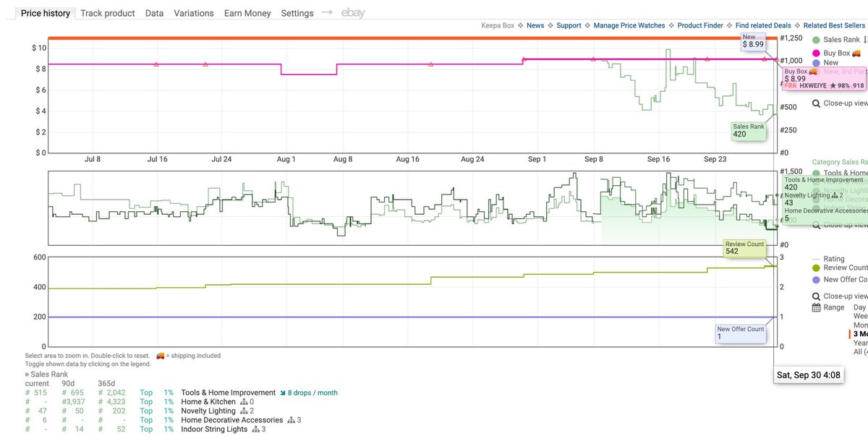Click the shipping included truck icon in hint
Image resolution: width=868 pixels, height=444 pixels.
[x=160, y=356]
